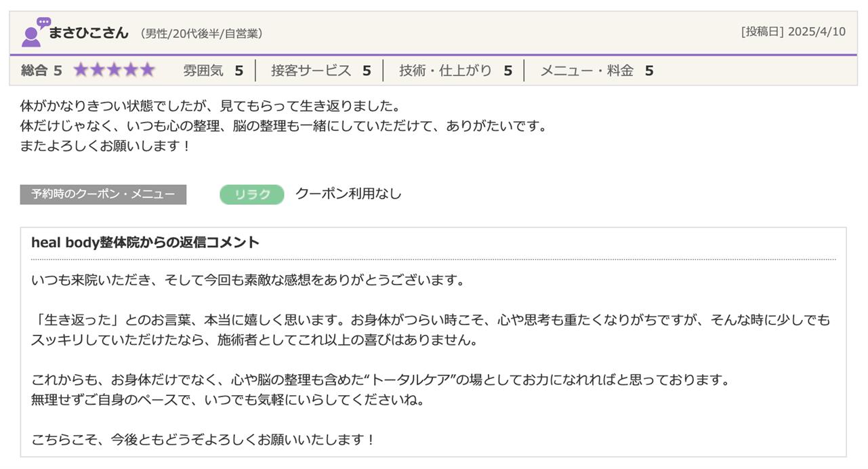Click the 投稿日 2025/4/10 date

point(793,32)
